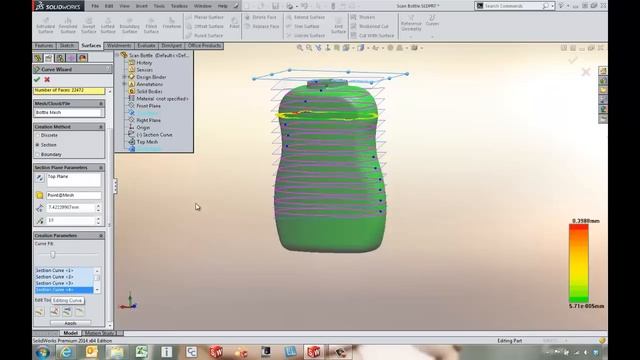Click the section plane selection icon
The height and width of the screenshot is (360, 640).
pos(40,178)
